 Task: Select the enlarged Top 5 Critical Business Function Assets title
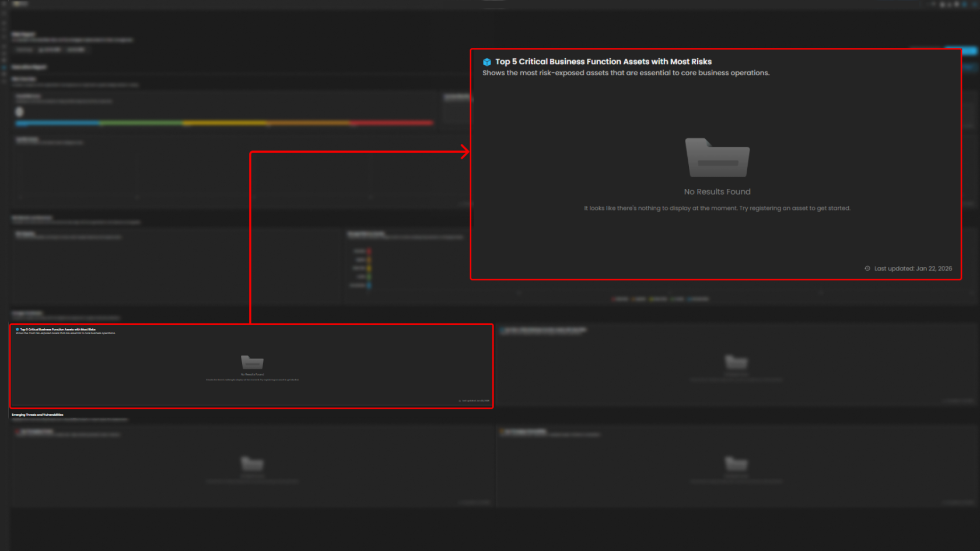(603, 62)
